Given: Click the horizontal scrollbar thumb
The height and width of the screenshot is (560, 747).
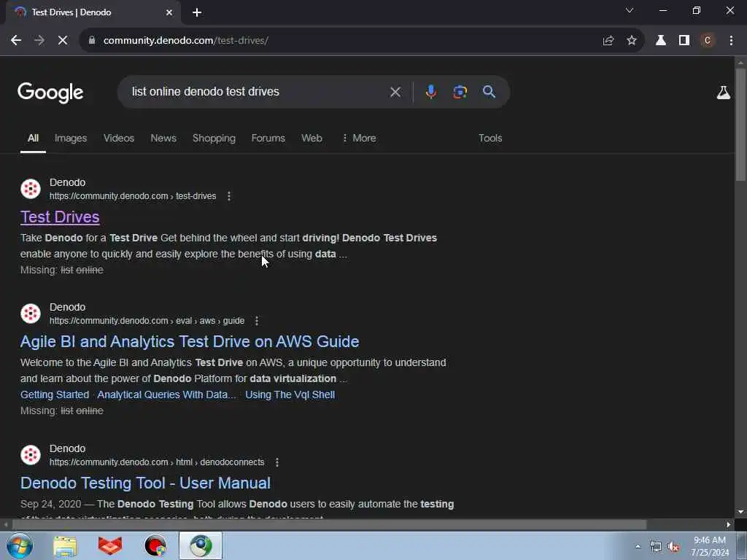Looking at the screenshot, I should click(329, 525).
